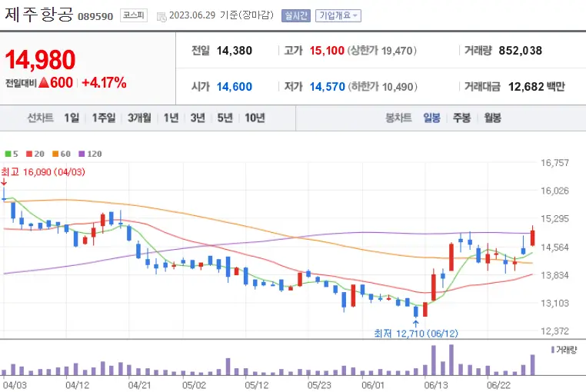The height and width of the screenshot is (392, 586).
Task: Click the stock code 089590
Action: (95, 16)
